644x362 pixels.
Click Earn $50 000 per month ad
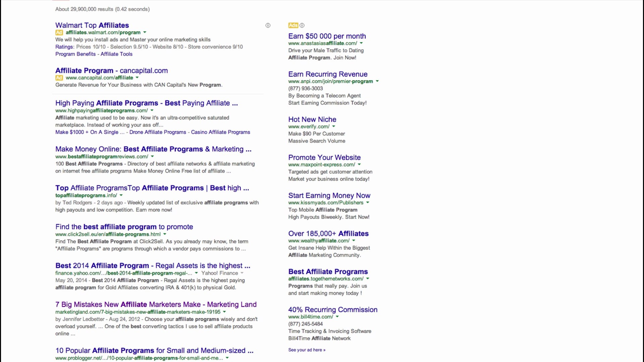point(327,36)
